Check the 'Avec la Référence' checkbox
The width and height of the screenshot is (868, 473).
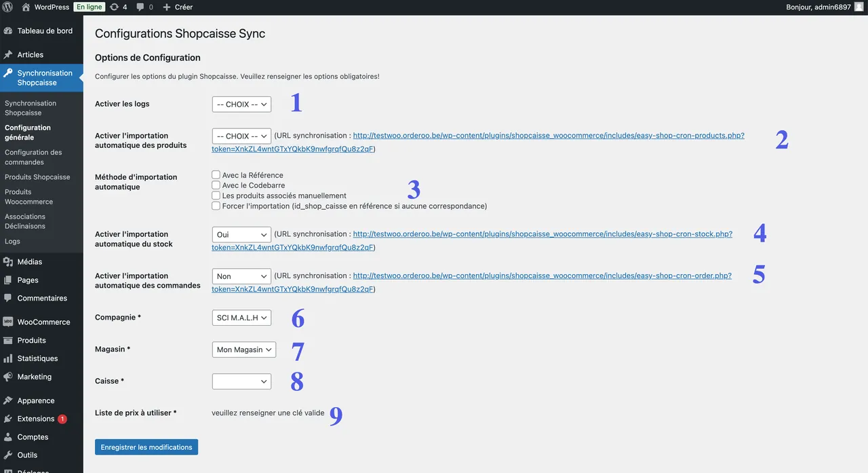click(x=216, y=175)
